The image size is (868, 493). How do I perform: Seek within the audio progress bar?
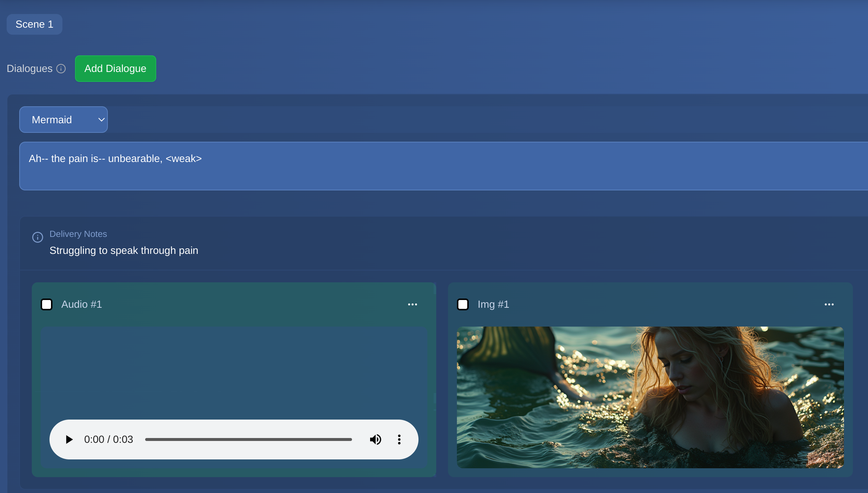click(248, 439)
